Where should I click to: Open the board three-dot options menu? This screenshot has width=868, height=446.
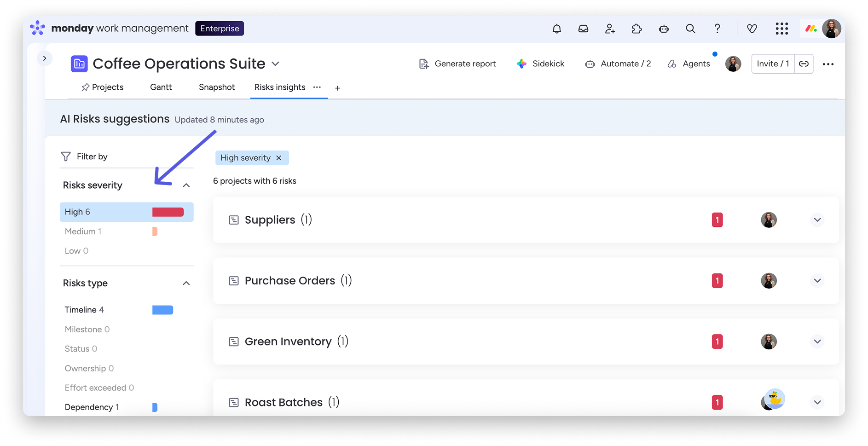pyautogui.click(x=828, y=64)
